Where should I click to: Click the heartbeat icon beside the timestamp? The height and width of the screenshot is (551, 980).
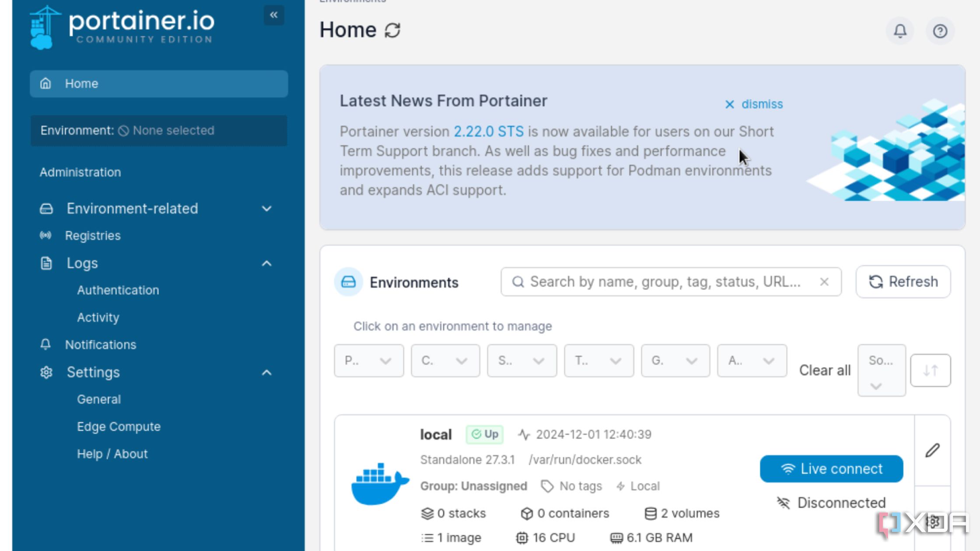[x=524, y=435]
